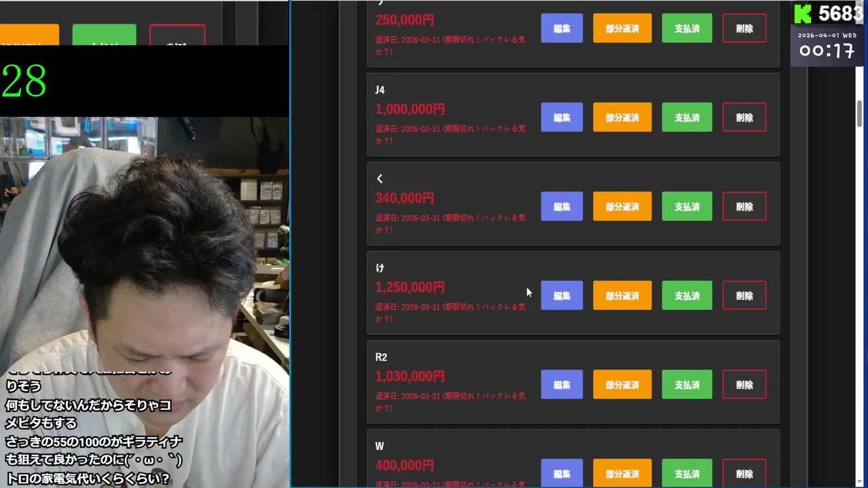The width and height of the screenshot is (868, 488).
Task: Click the Kick logo in the stream overlay
Action: click(803, 14)
